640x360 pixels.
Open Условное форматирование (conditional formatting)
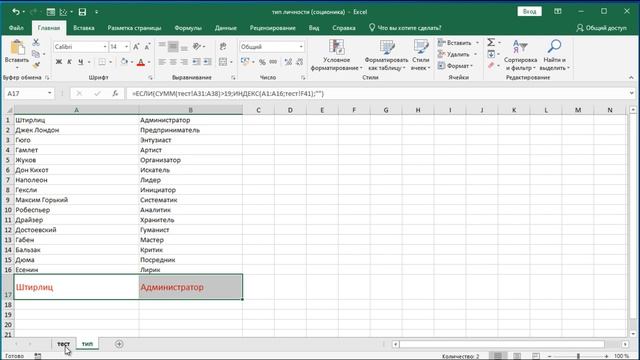click(x=336, y=55)
